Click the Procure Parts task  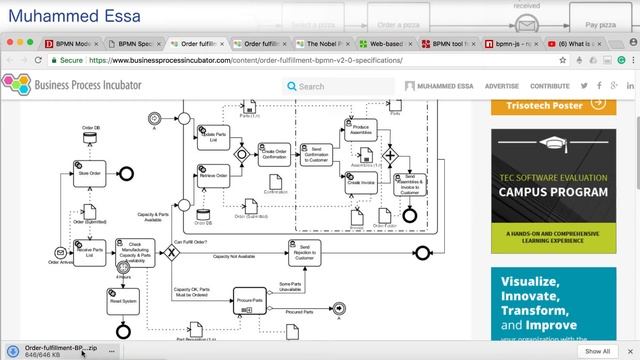[x=249, y=301]
